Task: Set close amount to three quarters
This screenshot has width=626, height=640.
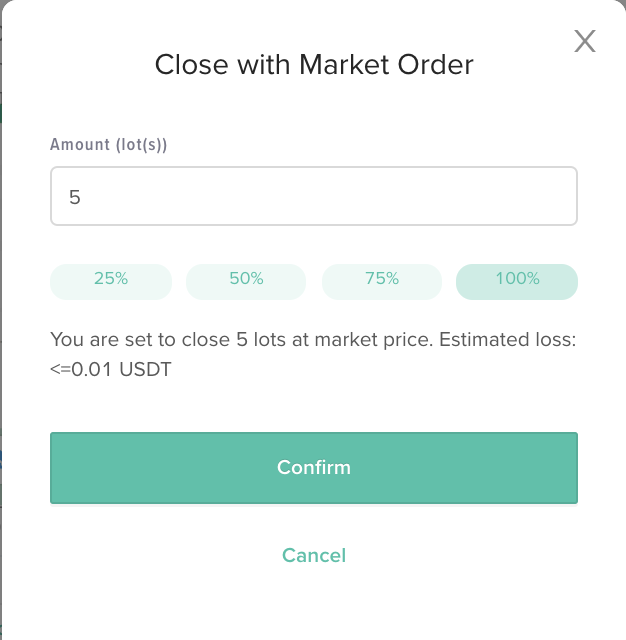Action: click(x=382, y=282)
